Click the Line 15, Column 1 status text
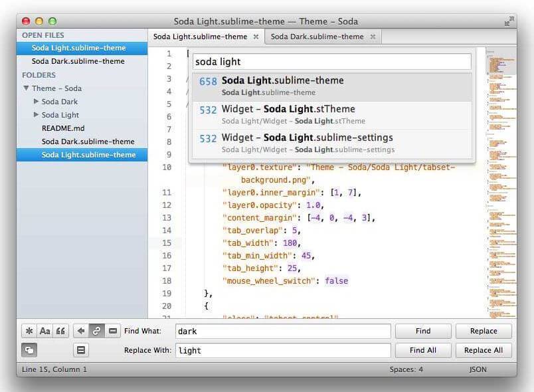Screen dimensions: 534x392 tap(54, 369)
